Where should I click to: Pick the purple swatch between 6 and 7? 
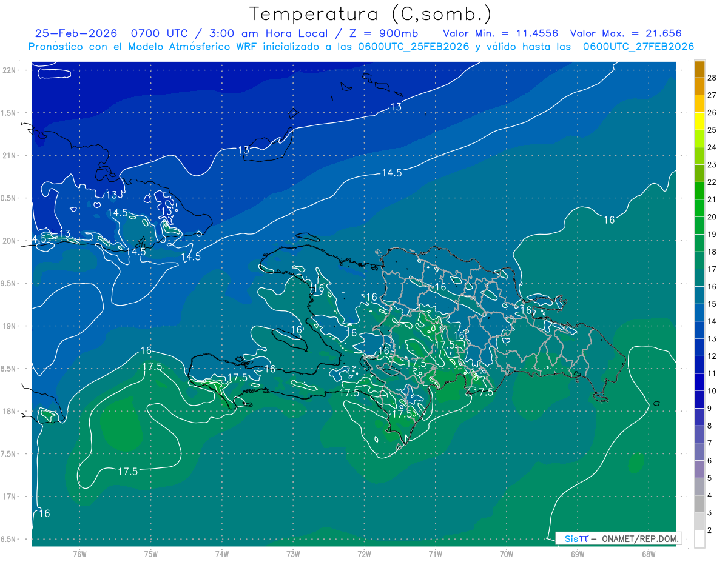(699, 452)
